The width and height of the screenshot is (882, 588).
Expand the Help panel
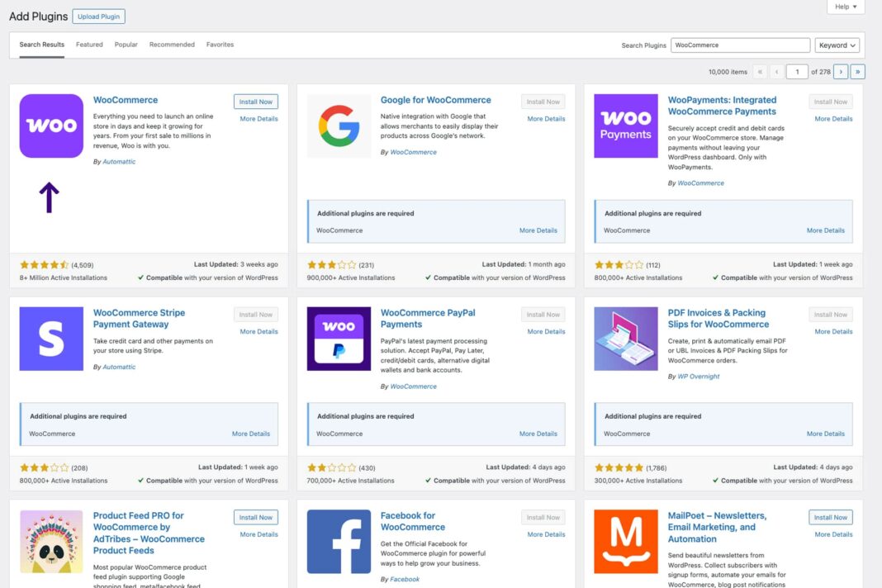tap(846, 7)
